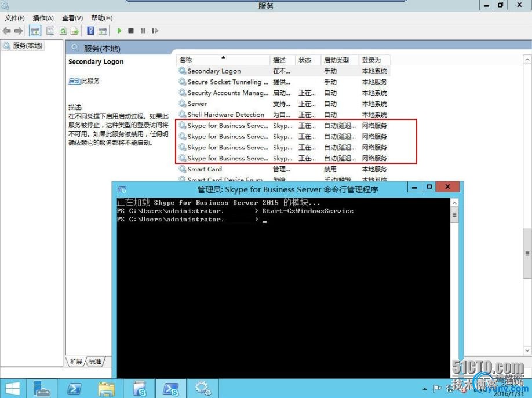
Task: Click inside the PowerShell command prompt area
Action: (x=283, y=288)
